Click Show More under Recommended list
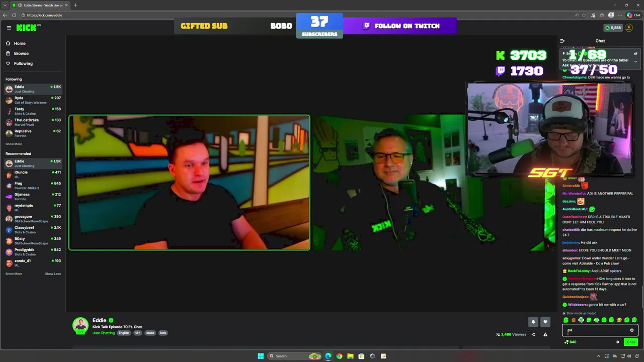Screen dimensions: 644x362 pos(14,274)
